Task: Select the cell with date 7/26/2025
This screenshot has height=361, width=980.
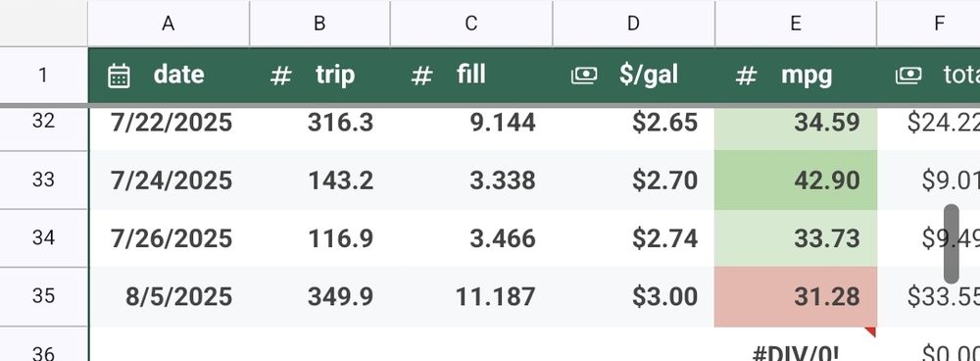Action: [x=170, y=238]
